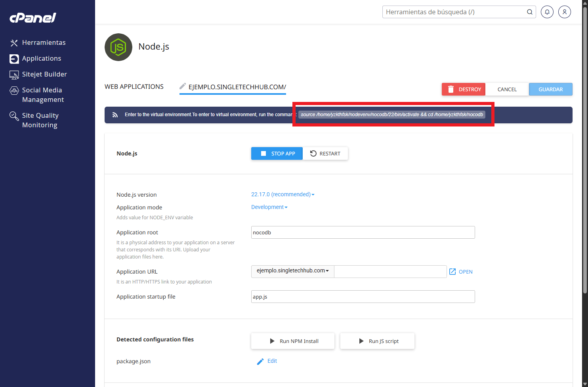Screen dimensions: 588x387
Task: Restart the Node.js application
Action: coord(325,153)
